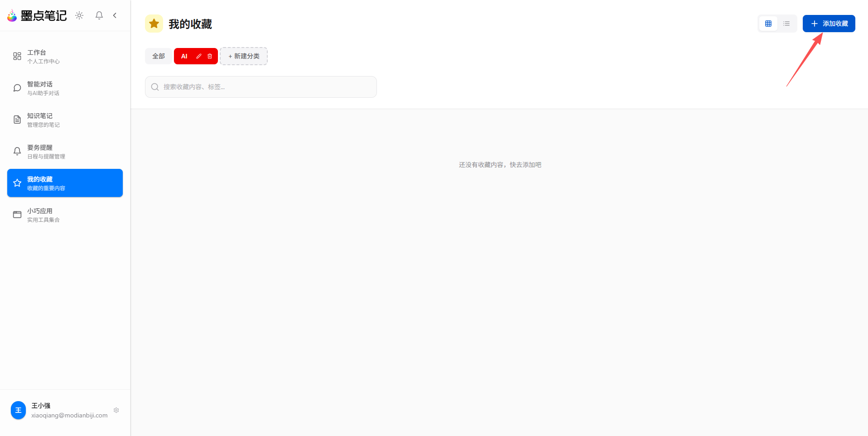Viewport: 868px width, 436px height.
Task: Click the 墨点笔记 logo icon
Action: tap(12, 16)
